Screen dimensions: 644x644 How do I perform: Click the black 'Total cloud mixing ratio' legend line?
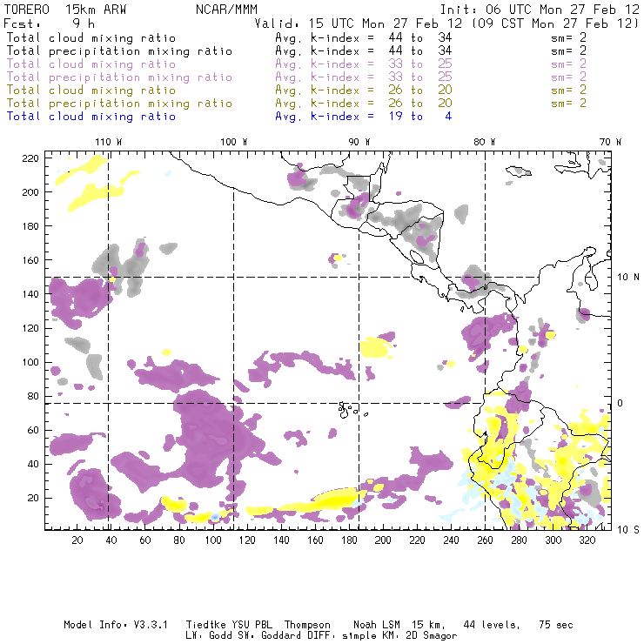tap(91, 37)
